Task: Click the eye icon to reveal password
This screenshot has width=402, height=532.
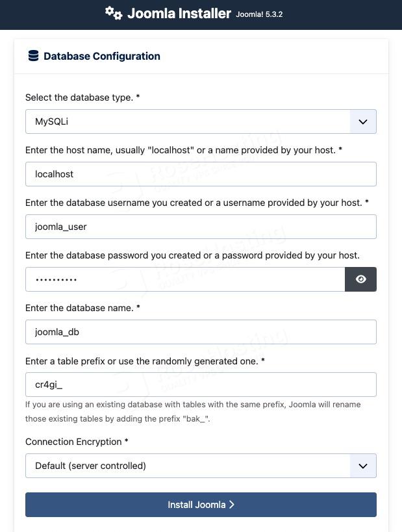Action: (x=360, y=279)
